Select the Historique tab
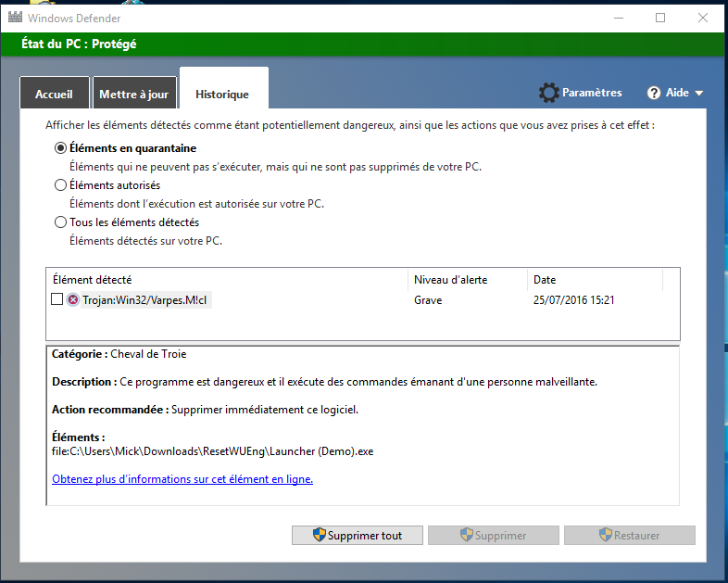 coord(222,95)
